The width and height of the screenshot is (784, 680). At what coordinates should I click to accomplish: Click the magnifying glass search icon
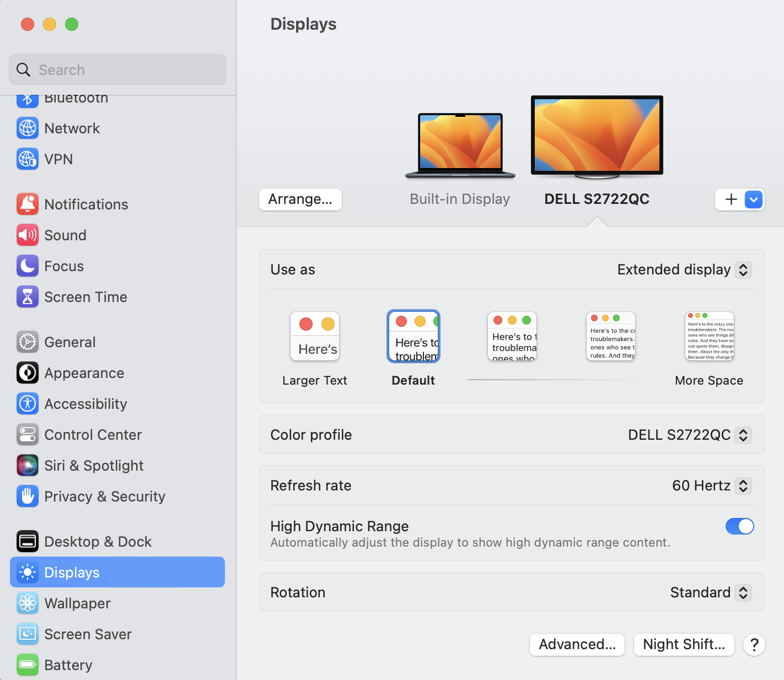click(x=24, y=70)
